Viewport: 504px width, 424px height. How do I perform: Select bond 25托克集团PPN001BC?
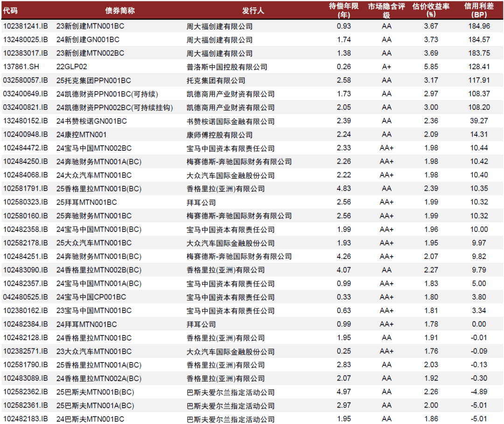[94, 81]
